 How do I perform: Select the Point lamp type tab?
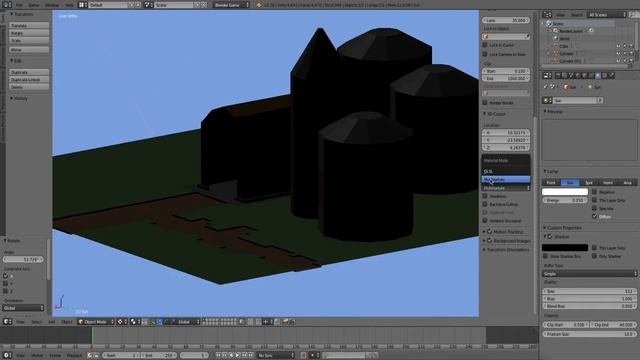(x=551, y=182)
